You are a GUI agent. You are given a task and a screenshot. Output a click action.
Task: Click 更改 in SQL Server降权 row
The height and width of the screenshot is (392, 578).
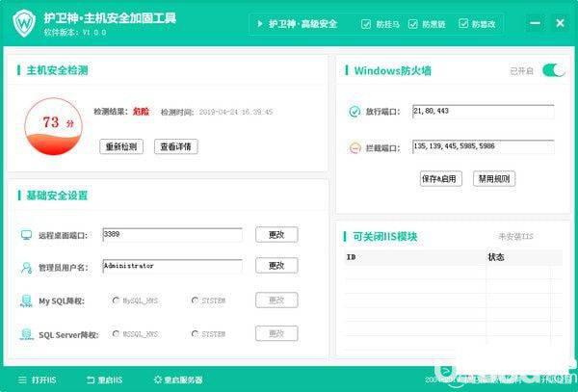[276, 333]
